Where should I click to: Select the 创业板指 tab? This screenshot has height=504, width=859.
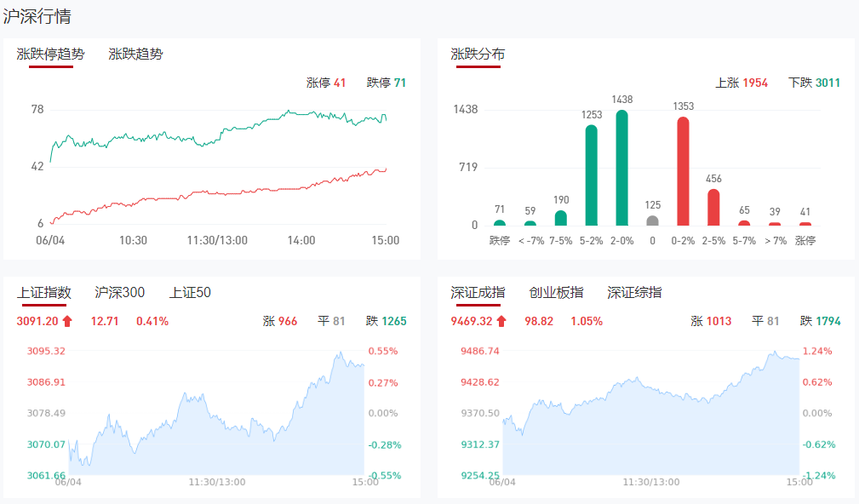tap(556, 293)
